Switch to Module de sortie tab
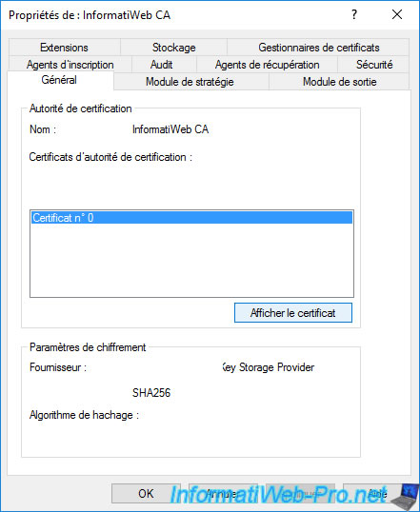This screenshot has height=512, width=420. [340, 82]
